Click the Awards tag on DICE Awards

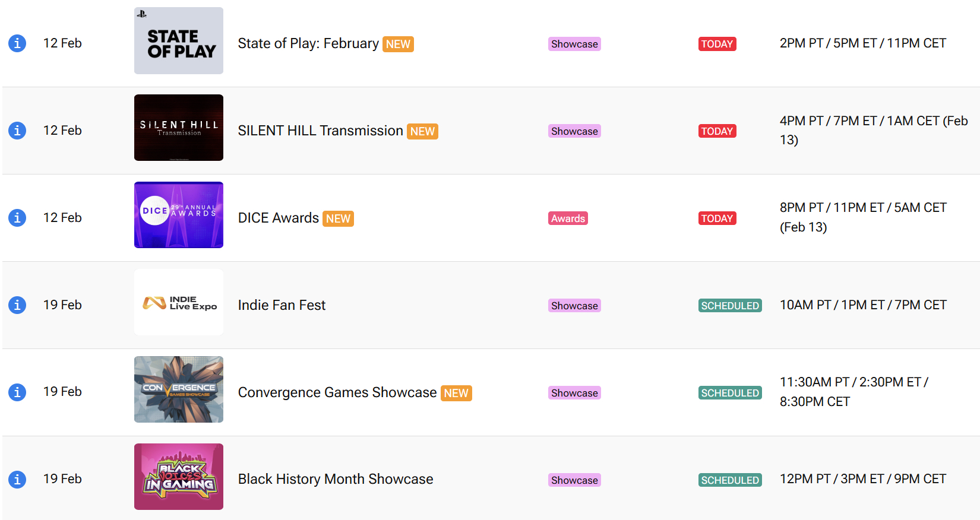pos(568,218)
